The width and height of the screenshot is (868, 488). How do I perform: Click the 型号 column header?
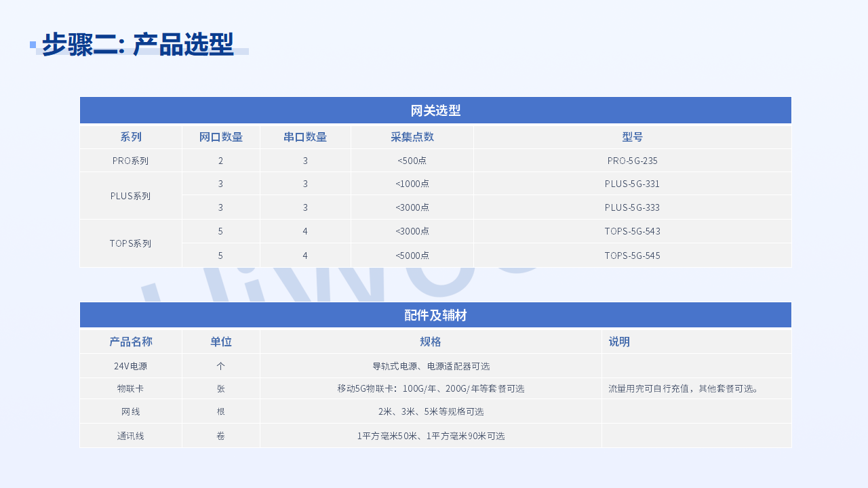pos(633,137)
